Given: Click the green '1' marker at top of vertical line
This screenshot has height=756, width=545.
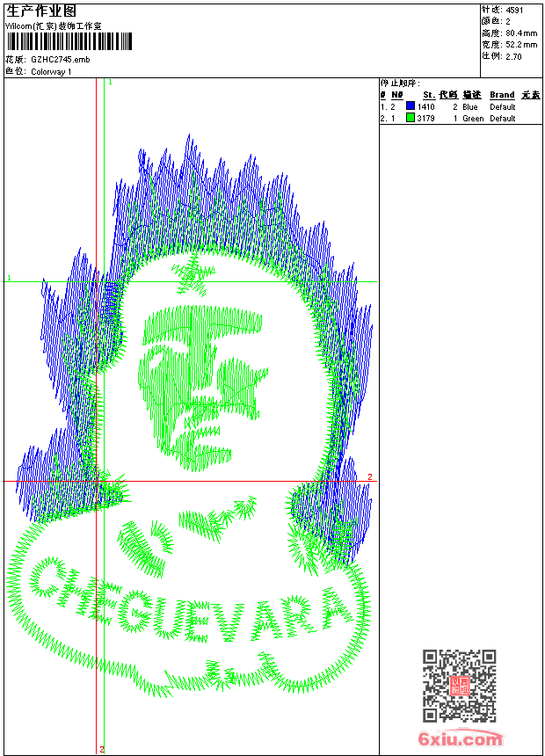Looking at the screenshot, I should pyautogui.click(x=110, y=83).
